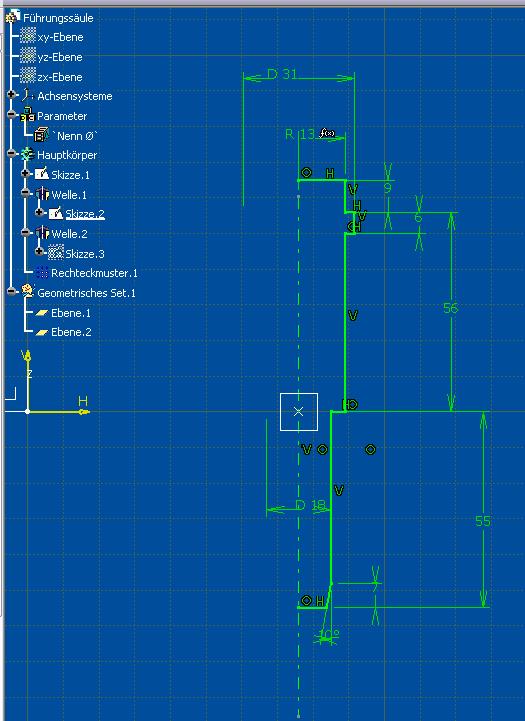Collapse the Hauptkörper node
Viewport: 525px width, 721px height.
click(11, 154)
